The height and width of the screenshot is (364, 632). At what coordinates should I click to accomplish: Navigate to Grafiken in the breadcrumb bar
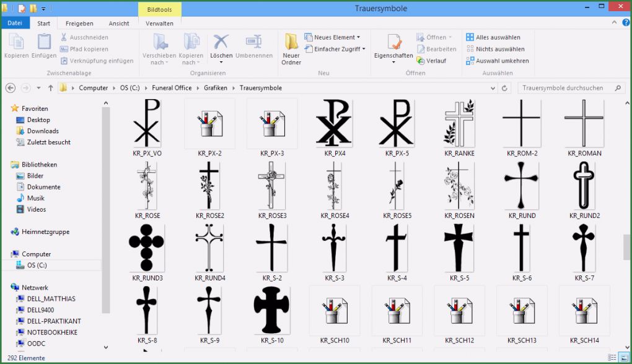tap(217, 88)
